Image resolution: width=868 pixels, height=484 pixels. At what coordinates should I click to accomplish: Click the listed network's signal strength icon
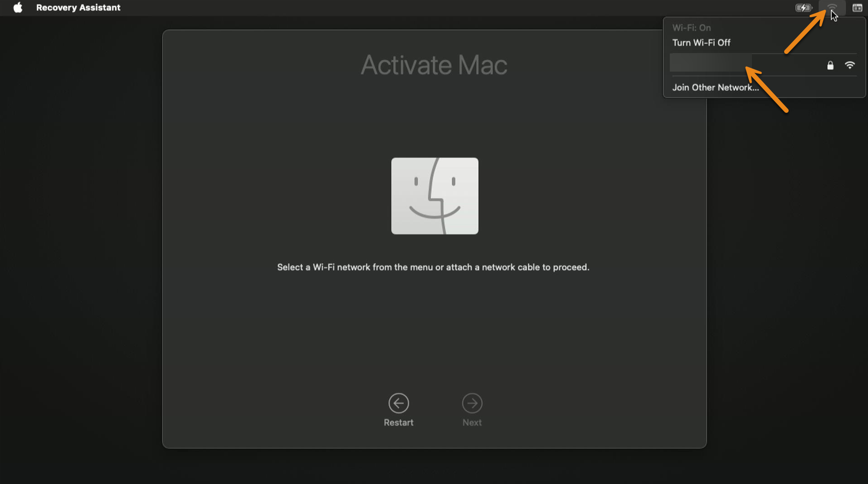[x=850, y=65]
